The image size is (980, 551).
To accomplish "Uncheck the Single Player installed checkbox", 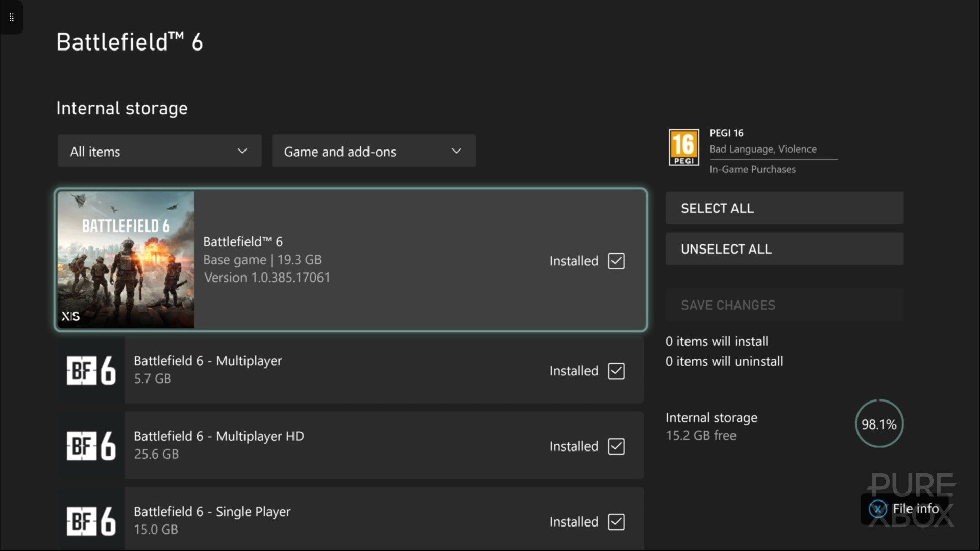I will coord(616,522).
